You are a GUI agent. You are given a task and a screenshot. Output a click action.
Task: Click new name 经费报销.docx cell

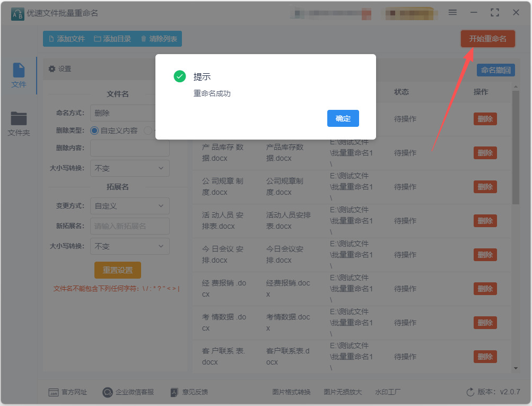(x=288, y=289)
